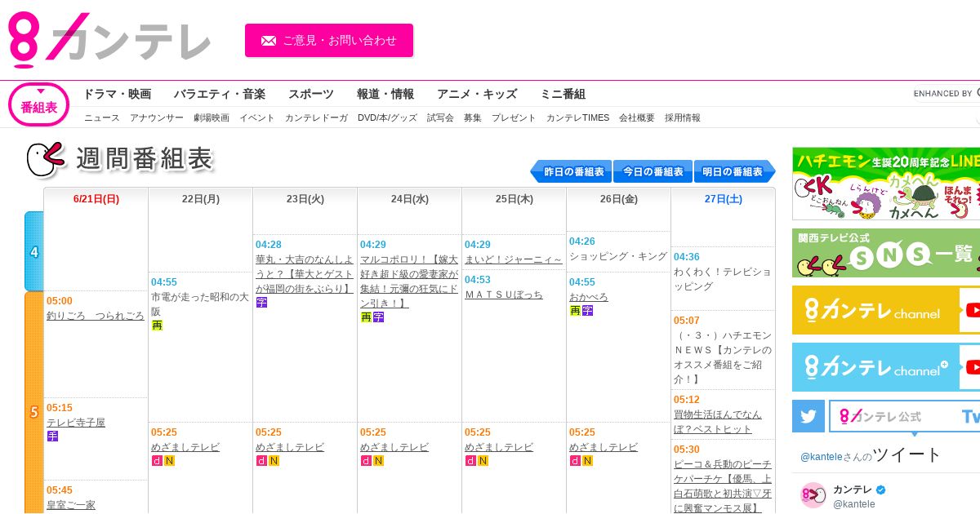
Task: Go to カンテレTIMES link
Action: pos(577,117)
